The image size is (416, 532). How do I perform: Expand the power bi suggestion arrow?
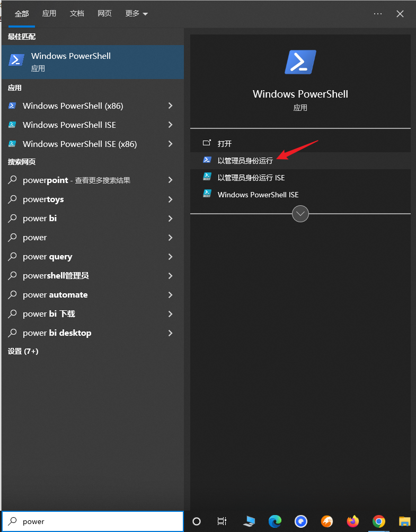point(171,218)
